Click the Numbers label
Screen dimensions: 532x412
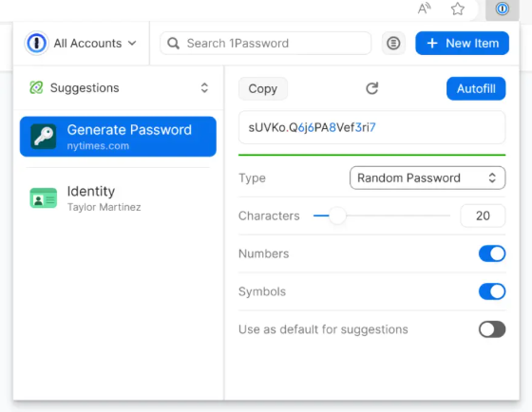coord(264,253)
